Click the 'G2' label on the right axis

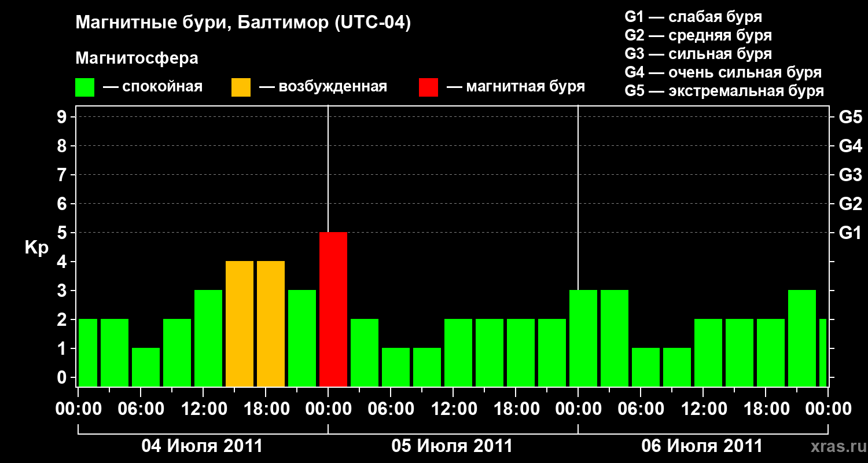[850, 204]
